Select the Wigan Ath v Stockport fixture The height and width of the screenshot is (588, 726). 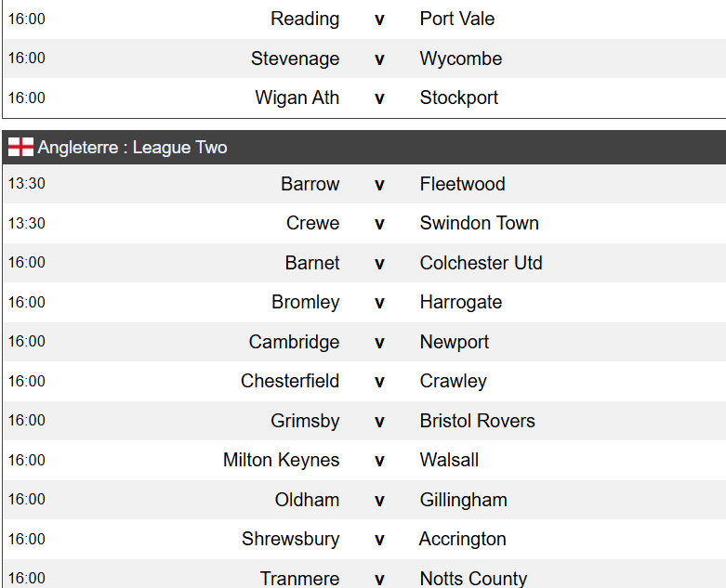pyautogui.click(x=364, y=98)
